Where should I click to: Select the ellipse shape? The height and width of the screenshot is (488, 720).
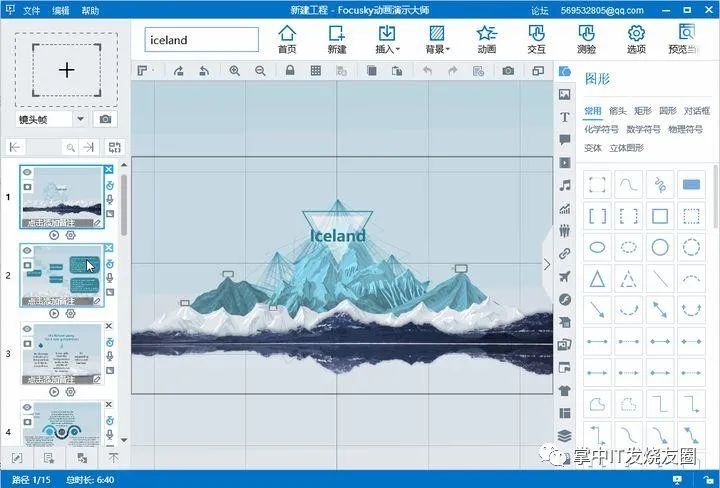pos(597,247)
